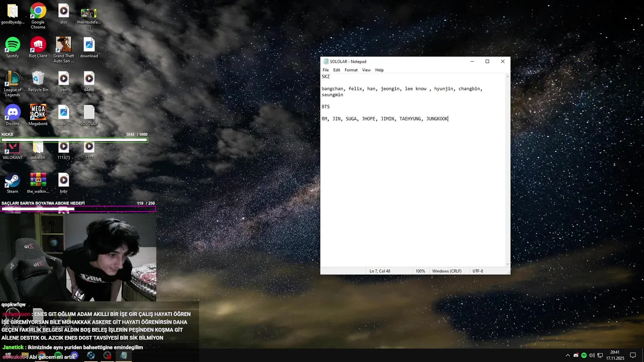Select the download image file icon
The width and height of the screenshot is (644, 362).
click(89, 47)
